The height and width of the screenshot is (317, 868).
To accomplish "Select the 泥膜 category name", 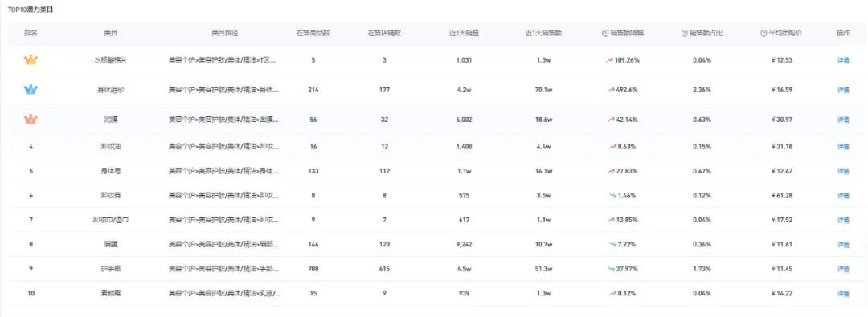I will point(110,119).
